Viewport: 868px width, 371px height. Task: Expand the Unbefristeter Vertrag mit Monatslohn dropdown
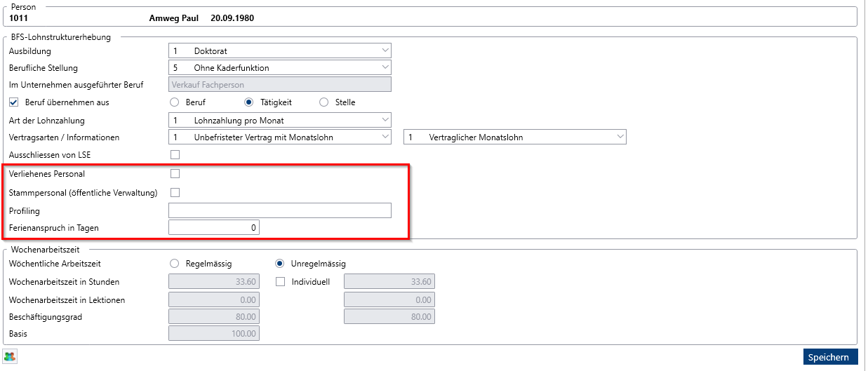click(x=280, y=137)
